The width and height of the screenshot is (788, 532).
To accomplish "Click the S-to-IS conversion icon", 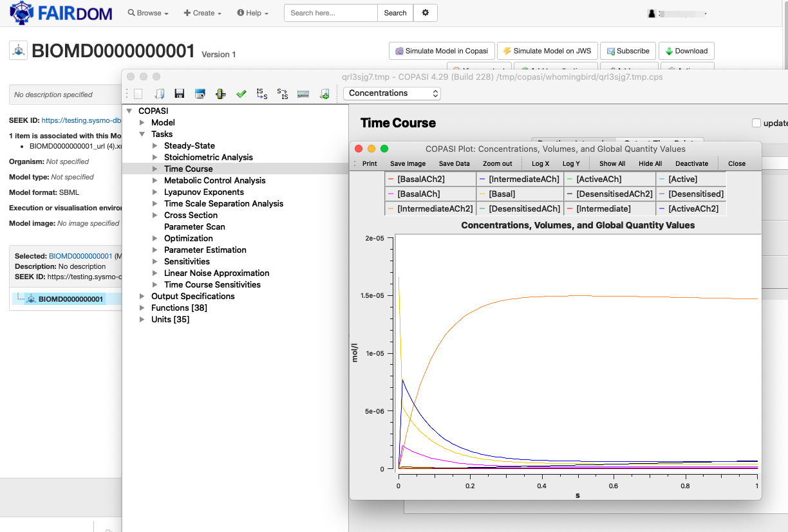I will (x=282, y=93).
